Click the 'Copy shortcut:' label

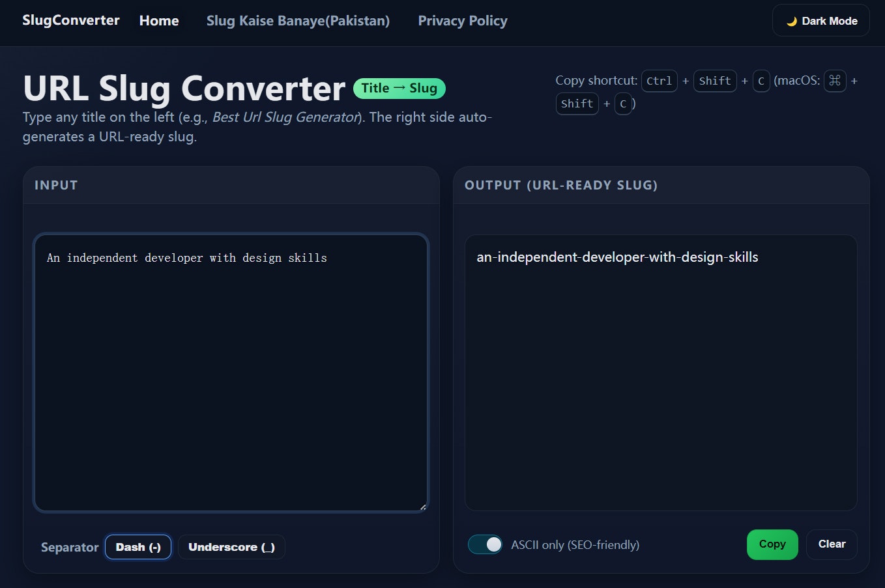tap(596, 81)
